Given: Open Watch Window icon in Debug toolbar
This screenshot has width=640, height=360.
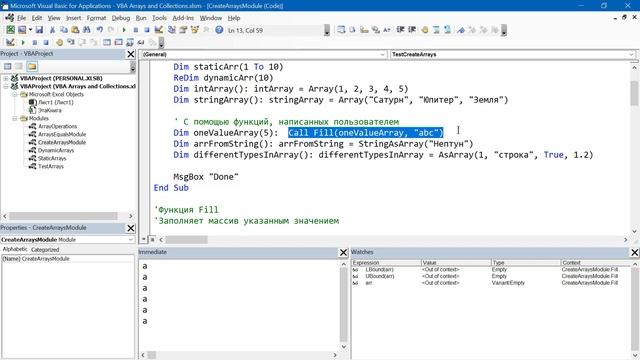Looking at the screenshot, I should click(x=130, y=42).
